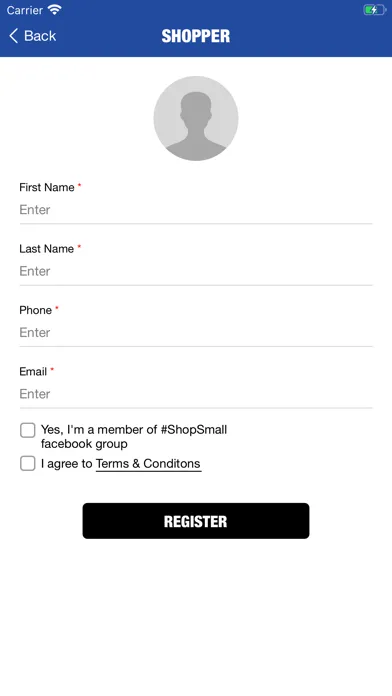Tap the battery charging indicator icon
The height and width of the screenshot is (696, 392).
[375, 10]
